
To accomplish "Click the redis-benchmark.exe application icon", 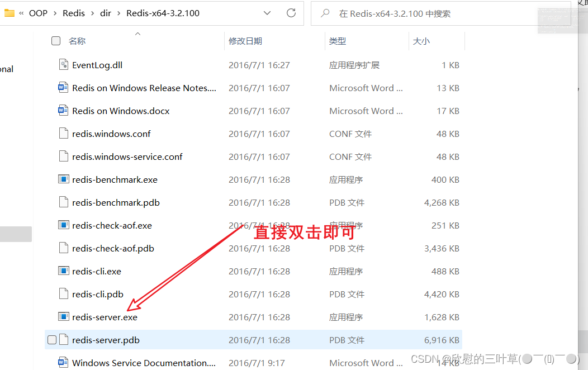I will pos(63,179).
